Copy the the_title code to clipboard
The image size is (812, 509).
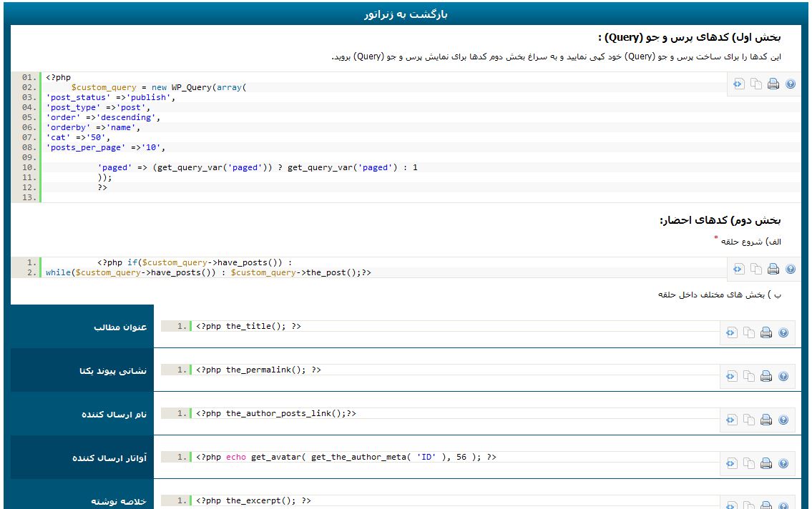(749, 332)
